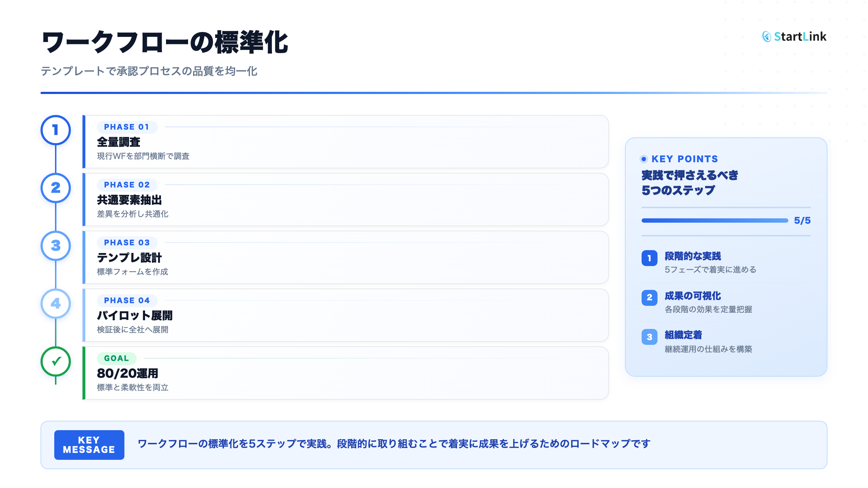Click the green GOAL label pill
The image size is (868, 488).
coord(116,359)
